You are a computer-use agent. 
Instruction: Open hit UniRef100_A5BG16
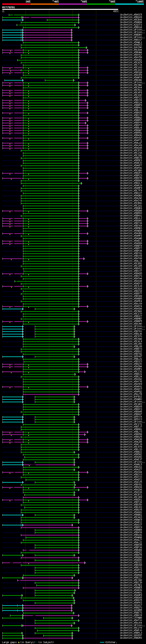coord(131,27)
